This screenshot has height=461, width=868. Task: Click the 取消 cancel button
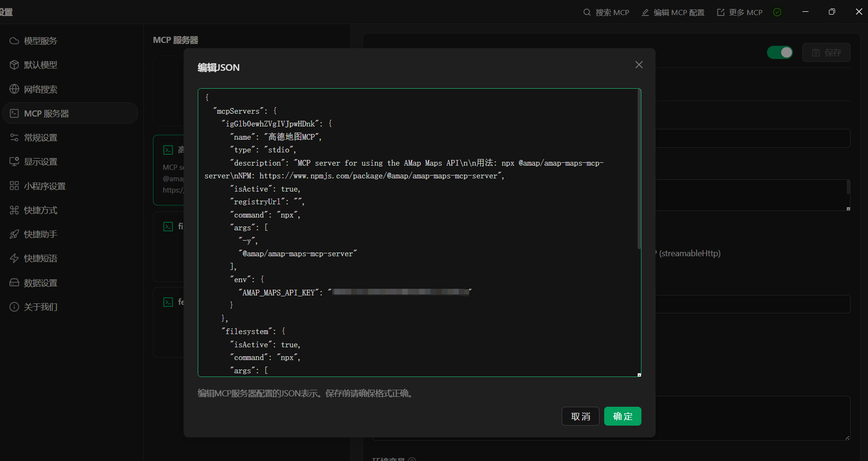[x=580, y=416]
